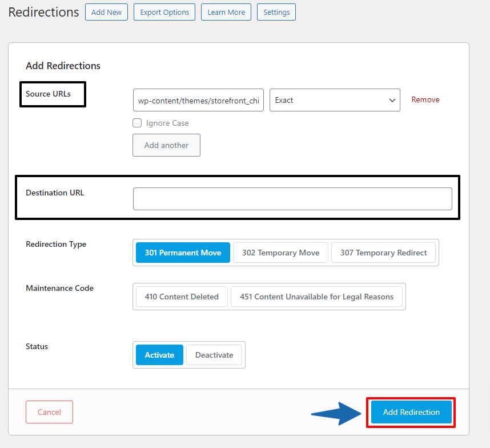Cancel the new redirection form
This screenshot has width=490, height=448.
click(49, 411)
